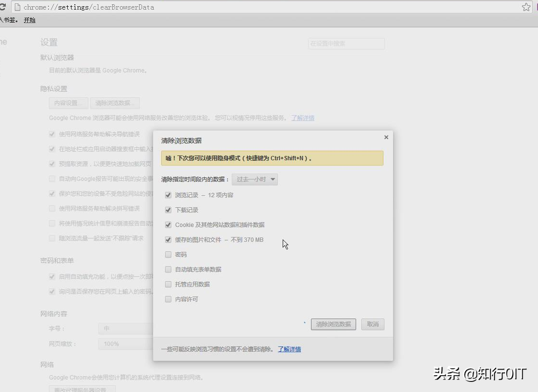Open 开始 in the bookmarks bar

[29, 20]
